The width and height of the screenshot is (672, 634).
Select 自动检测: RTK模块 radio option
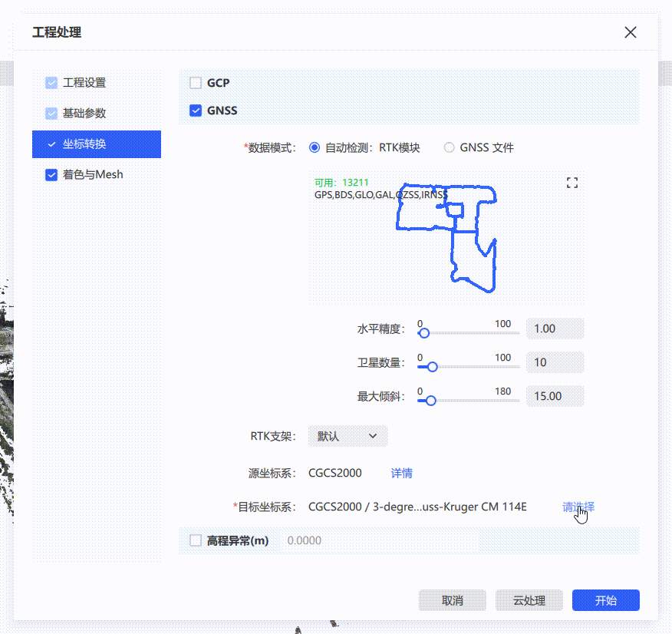pos(315,147)
